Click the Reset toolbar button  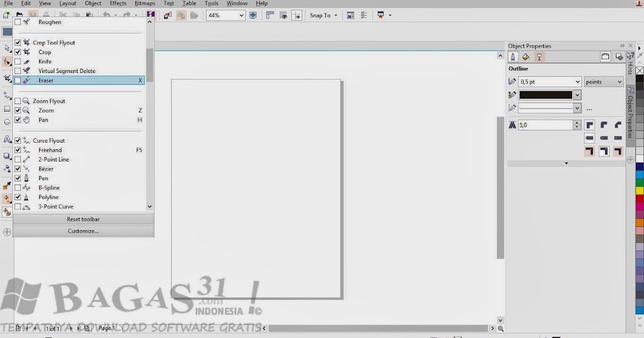coord(83,219)
